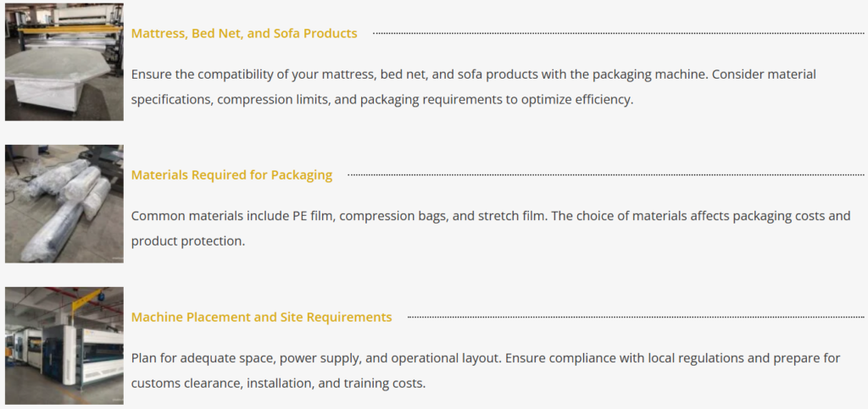Click the dotted divider beside Machine Placement heading

636,318
